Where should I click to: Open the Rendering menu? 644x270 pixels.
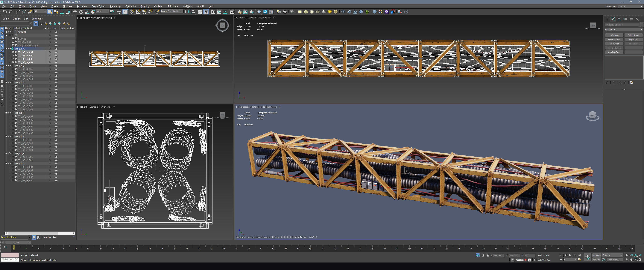tap(115, 6)
